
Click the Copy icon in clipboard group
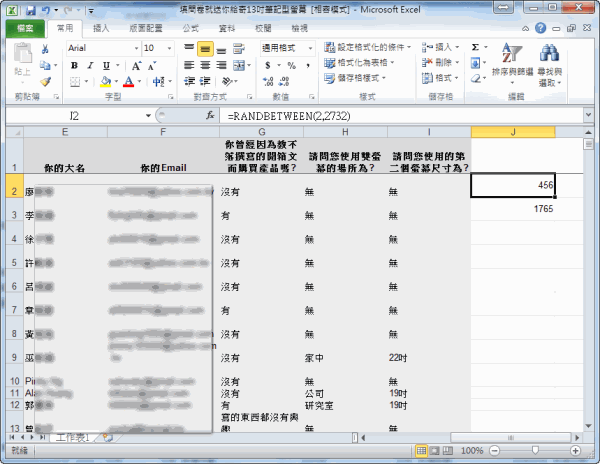45,65
